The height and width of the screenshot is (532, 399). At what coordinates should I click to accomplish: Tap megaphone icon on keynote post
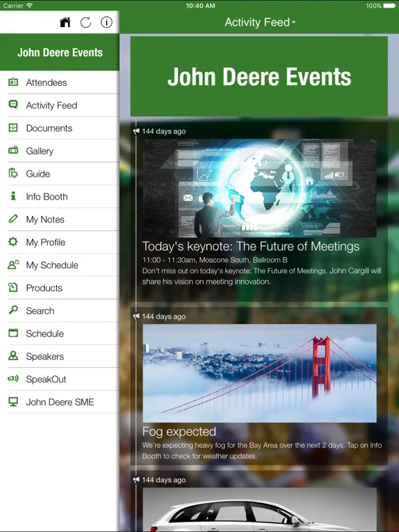pyautogui.click(x=136, y=131)
